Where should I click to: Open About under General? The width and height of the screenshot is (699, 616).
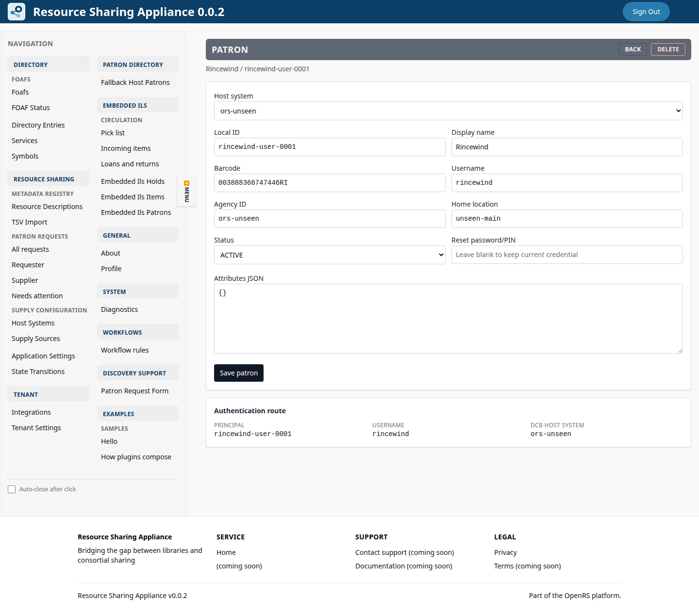point(111,253)
